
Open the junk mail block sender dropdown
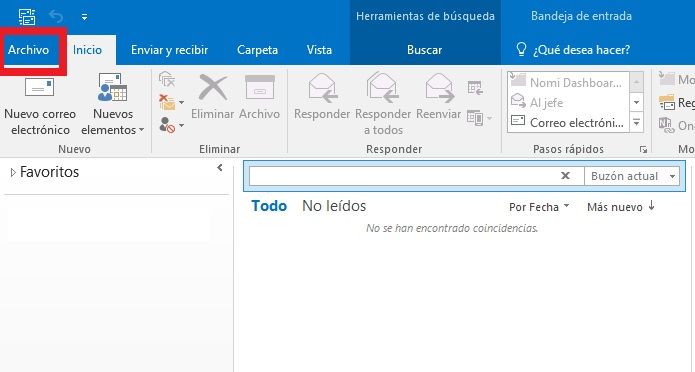pyautogui.click(x=171, y=125)
